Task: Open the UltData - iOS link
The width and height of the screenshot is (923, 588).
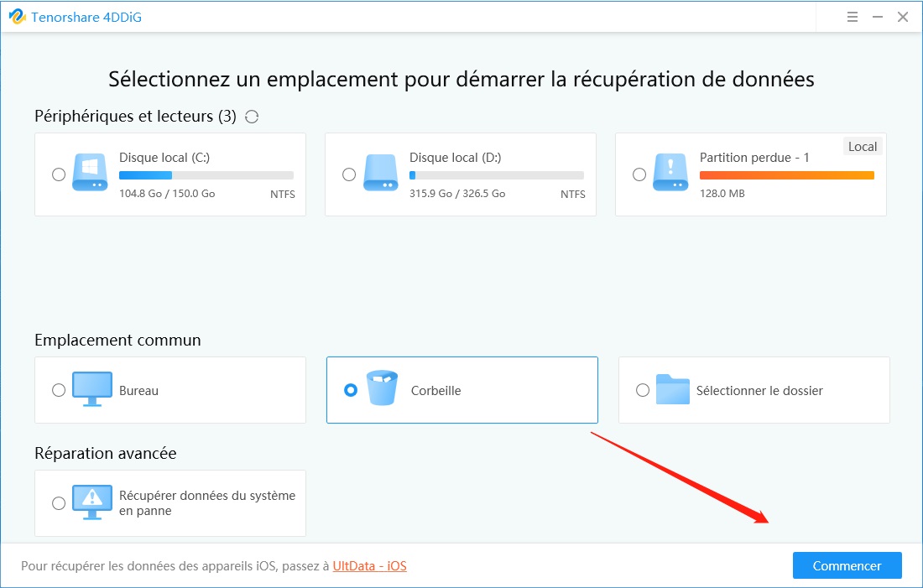Action: point(370,565)
